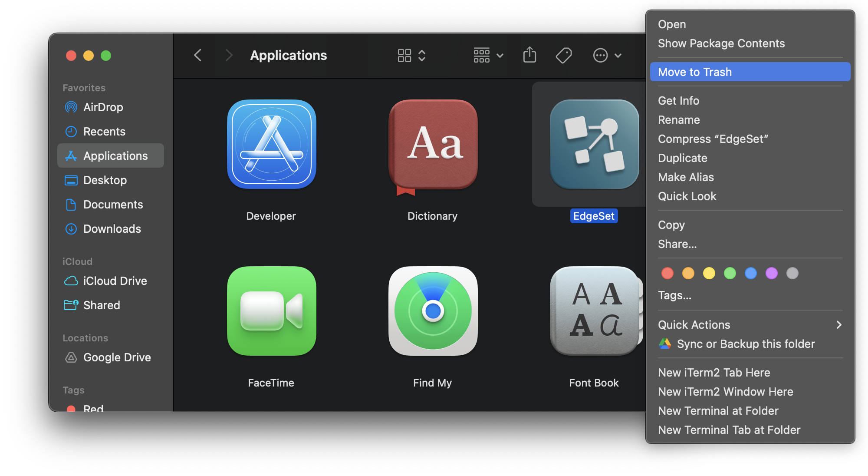Apply the gray tag color

pyautogui.click(x=792, y=273)
